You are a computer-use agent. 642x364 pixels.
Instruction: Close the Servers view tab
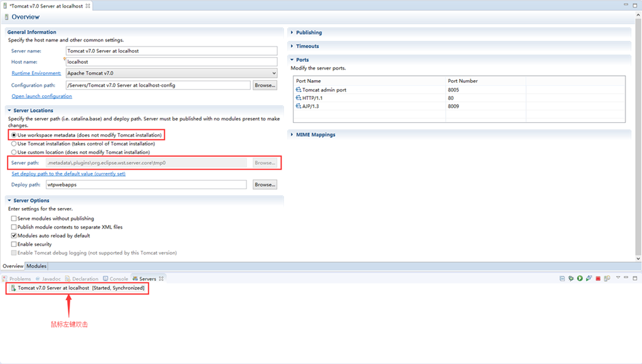point(161,279)
